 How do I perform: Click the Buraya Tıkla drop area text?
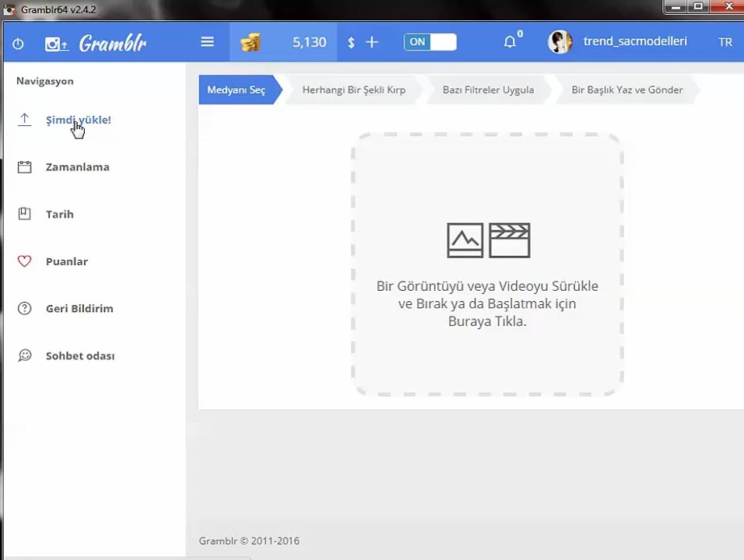487,321
